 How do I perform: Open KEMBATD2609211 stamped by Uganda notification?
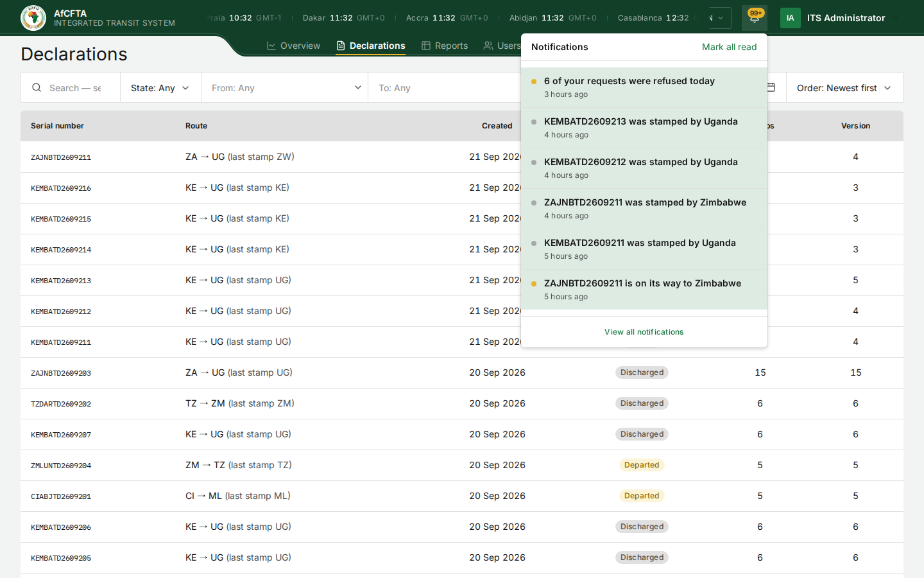[x=644, y=249]
